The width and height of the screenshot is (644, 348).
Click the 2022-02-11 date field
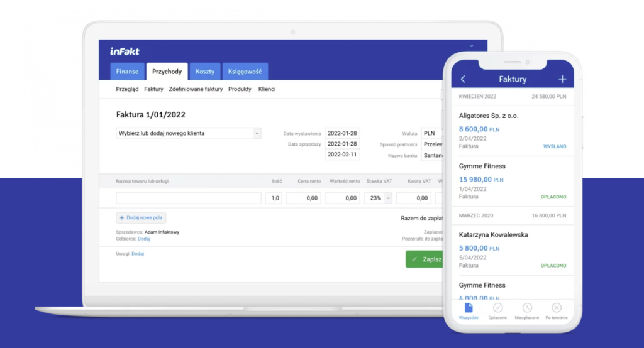point(342,155)
